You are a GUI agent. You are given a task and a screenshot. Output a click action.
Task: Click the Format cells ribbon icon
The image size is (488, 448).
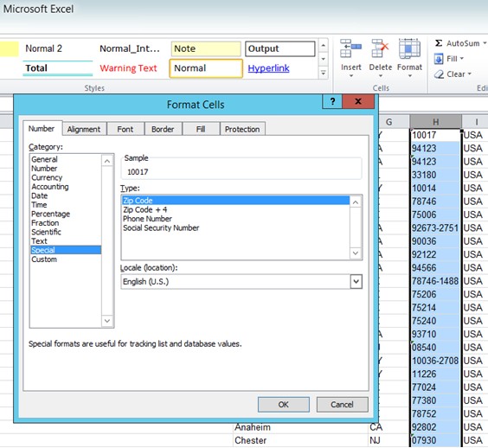[x=409, y=48]
